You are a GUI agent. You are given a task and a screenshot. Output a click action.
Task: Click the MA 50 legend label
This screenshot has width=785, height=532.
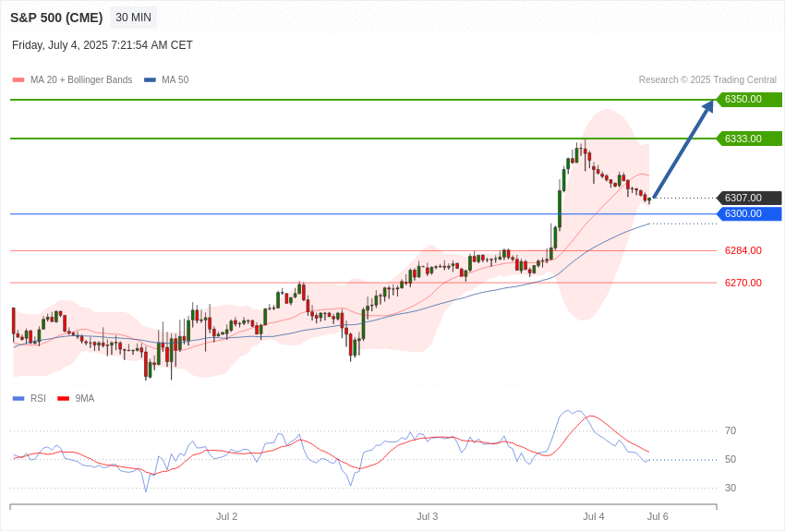(175, 80)
